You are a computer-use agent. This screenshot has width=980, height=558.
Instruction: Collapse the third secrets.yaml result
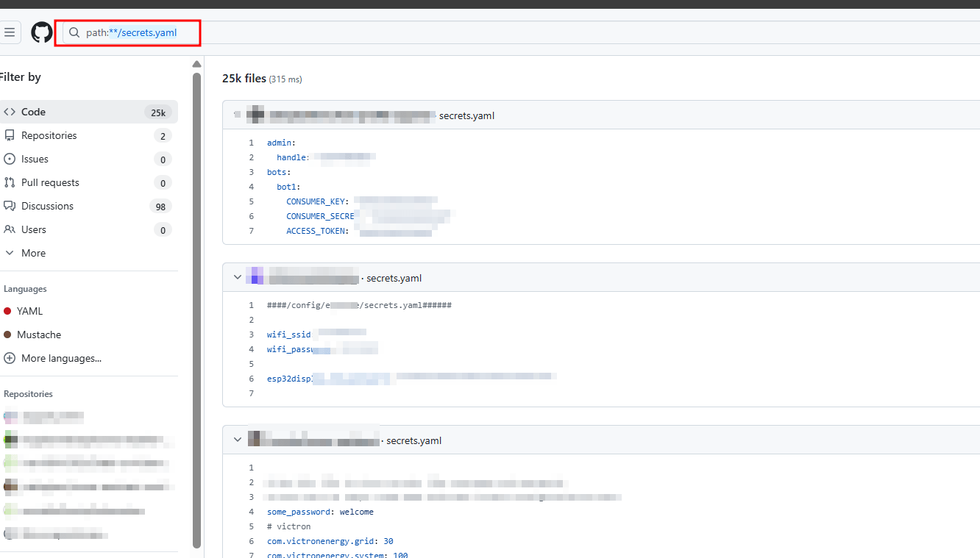pyautogui.click(x=237, y=439)
